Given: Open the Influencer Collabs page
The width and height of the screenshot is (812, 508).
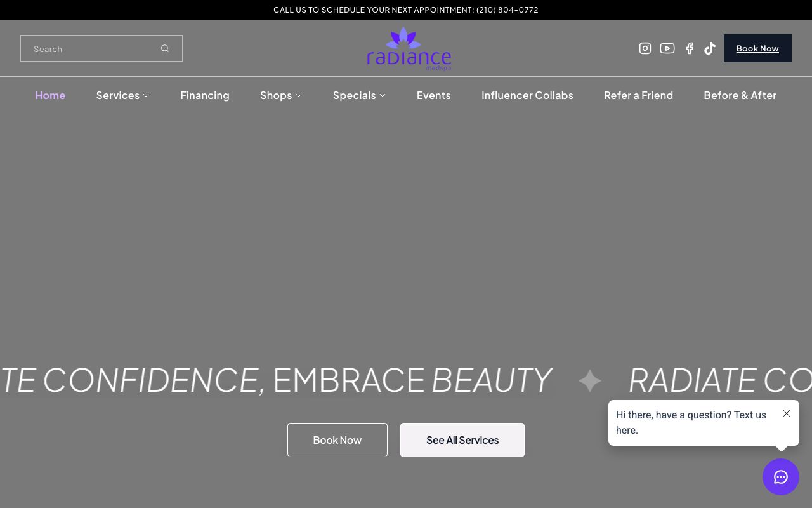Looking at the screenshot, I should 527,95.
